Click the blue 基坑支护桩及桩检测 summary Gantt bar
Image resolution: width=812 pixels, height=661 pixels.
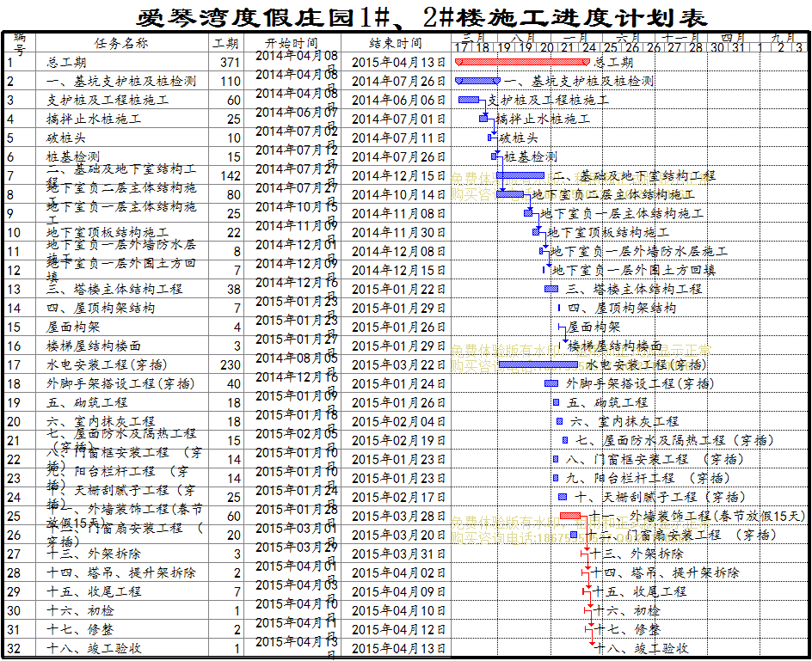[477, 81]
